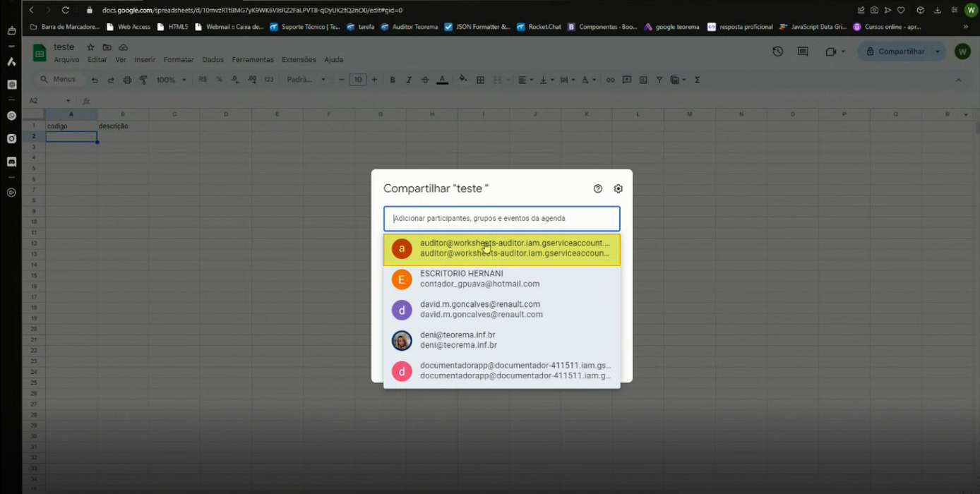This screenshot has width=980, height=494.
Task: Create a filter with funnel icon
Action: 659,80
